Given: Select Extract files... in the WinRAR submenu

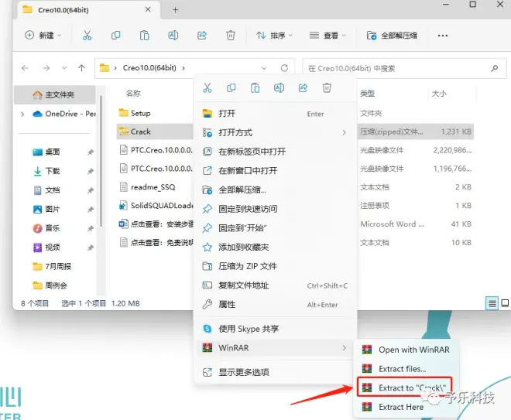Looking at the screenshot, I should pos(406,369).
